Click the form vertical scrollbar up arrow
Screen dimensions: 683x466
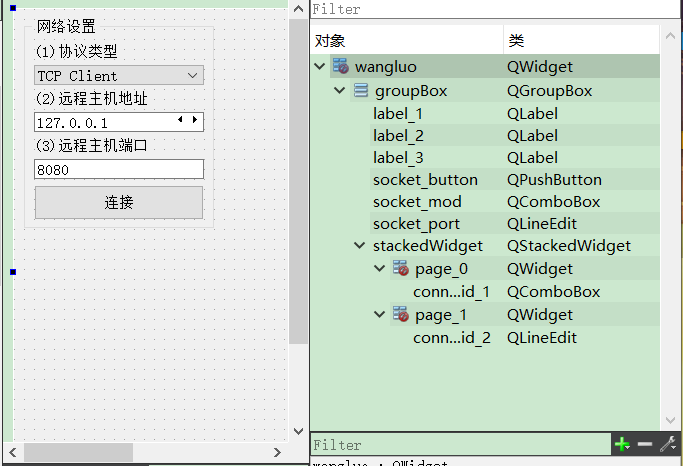(298, 9)
